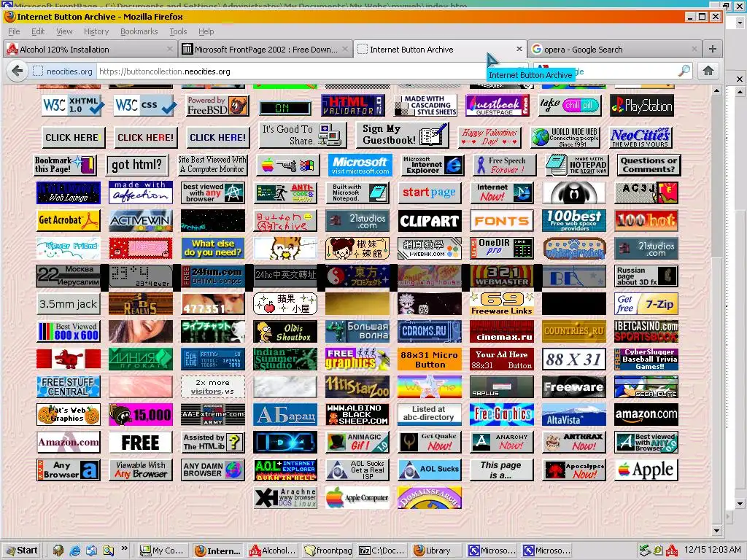Image resolution: width=747 pixels, height=560 pixels.
Task: Click the CLIPART button
Action: [x=430, y=220]
